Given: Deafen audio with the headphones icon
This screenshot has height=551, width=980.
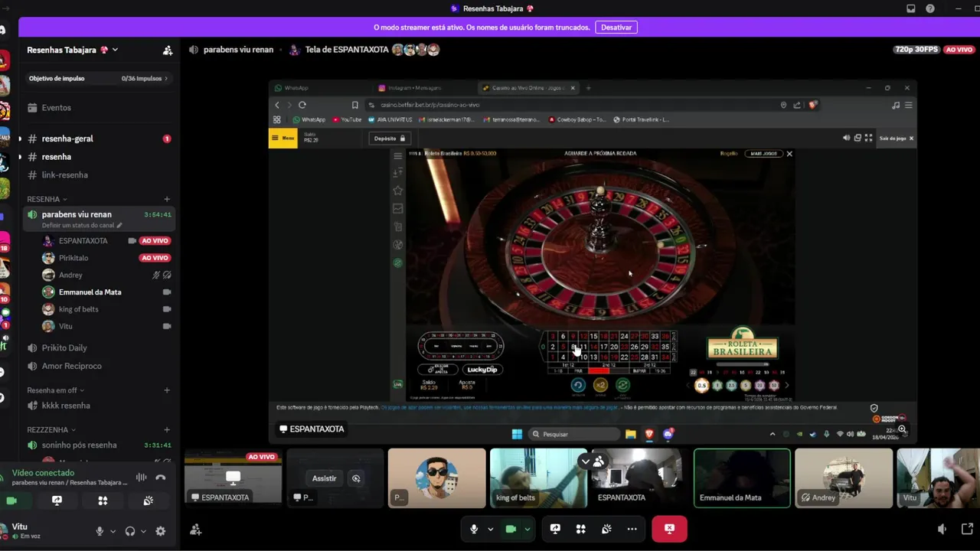Looking at the screenshot, I should (130, 531).
